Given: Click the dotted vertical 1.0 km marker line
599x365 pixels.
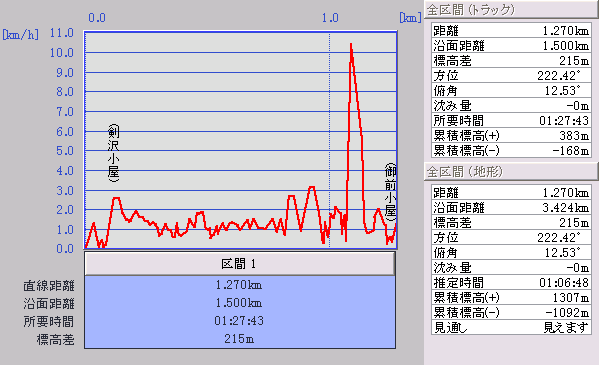Looking at the screenshot, I should (330, 140).
